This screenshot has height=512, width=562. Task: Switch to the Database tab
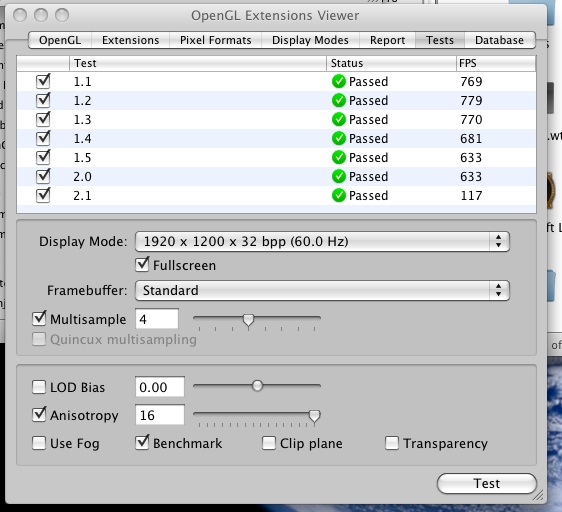[499, 40]
